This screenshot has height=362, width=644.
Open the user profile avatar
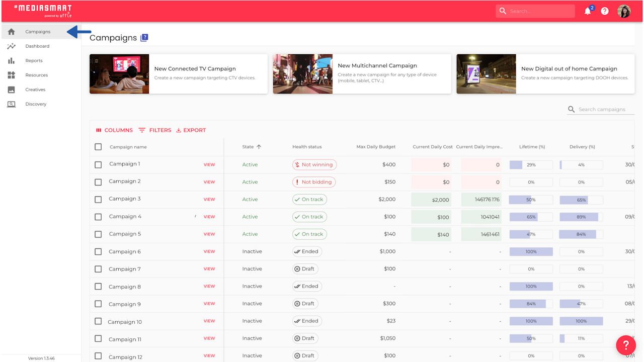[x=624, y=11]
